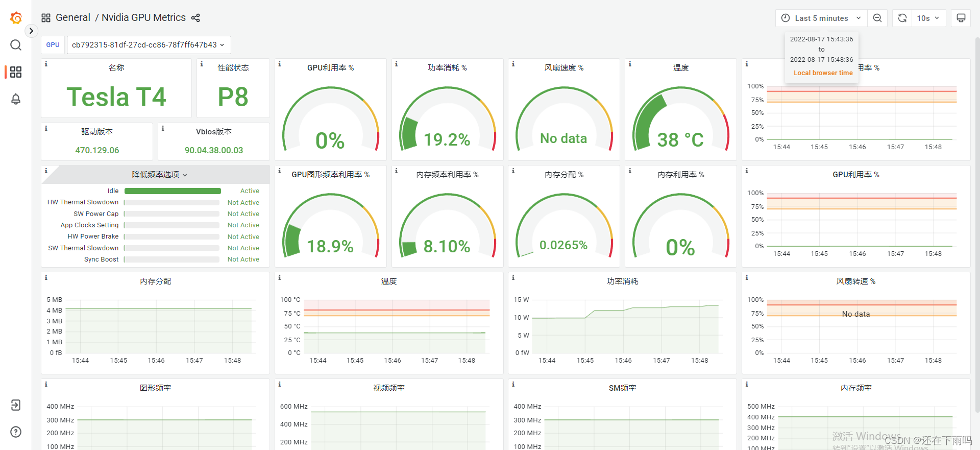The height and width of the screenshot is (450, 980).
Task: Click the HW Thermal Slowdown status bar
Action: (x=172, y=202)
